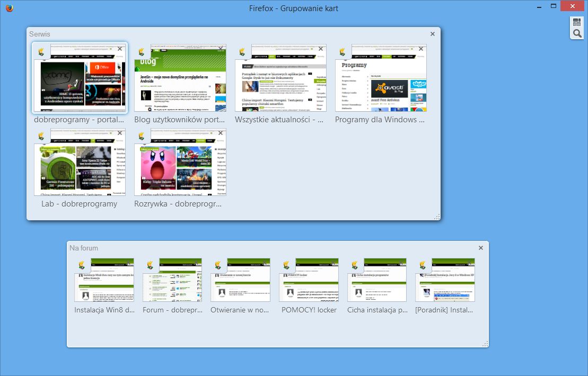Screen dimensions: 588x376
Task: Click the resize handle of the Na forum group
Action: tap(484, 343)
